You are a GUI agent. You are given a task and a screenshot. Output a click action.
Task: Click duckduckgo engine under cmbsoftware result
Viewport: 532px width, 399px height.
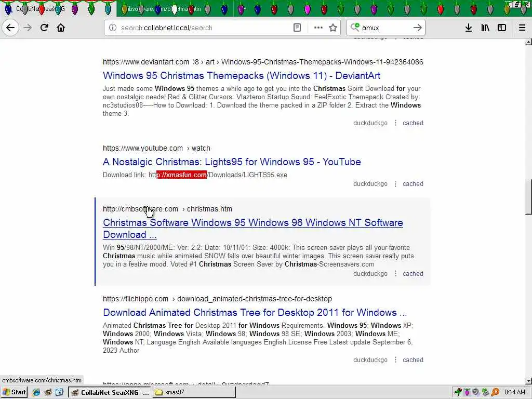point(370,273)
